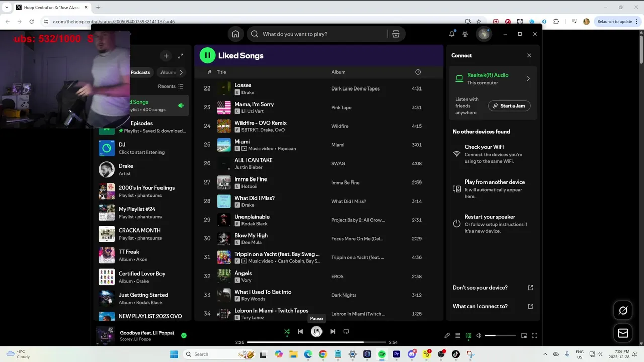Open Friend Activity icon
The width and height of the screenshot is (644, 362).
465,34
